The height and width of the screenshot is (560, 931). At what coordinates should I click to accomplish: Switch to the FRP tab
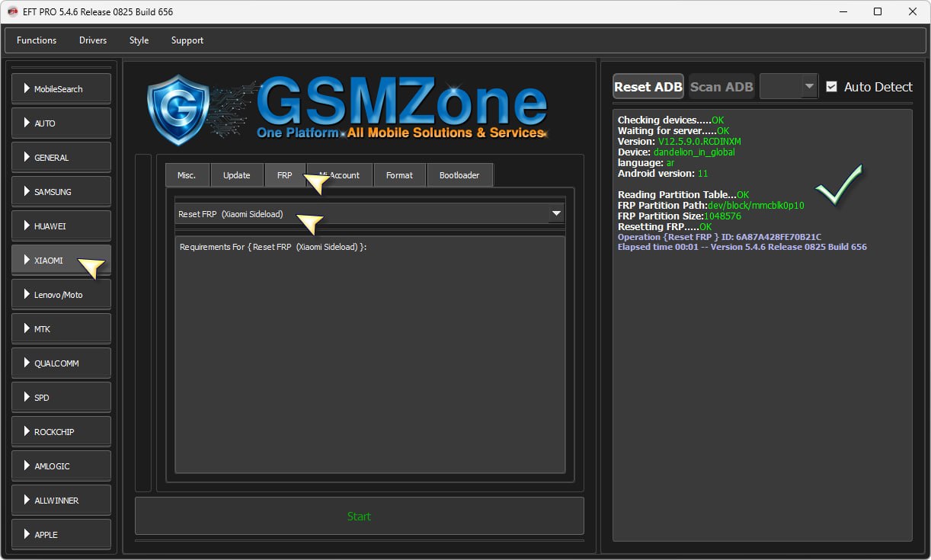[x=285, y=174]
